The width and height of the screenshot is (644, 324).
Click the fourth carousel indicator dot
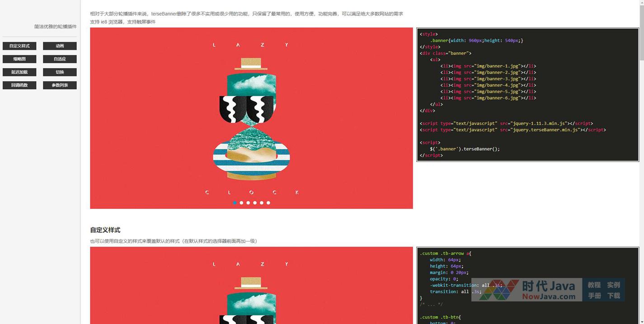pyautogui.click(x=255, y=203)
